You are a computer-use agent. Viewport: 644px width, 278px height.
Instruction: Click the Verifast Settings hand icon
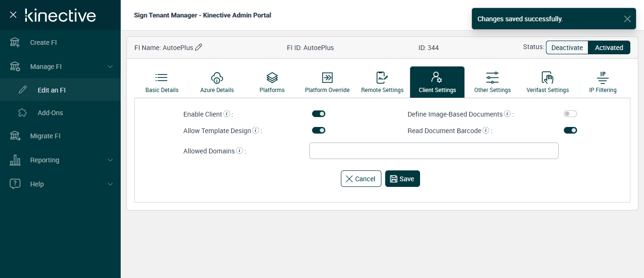click(547, 77)
